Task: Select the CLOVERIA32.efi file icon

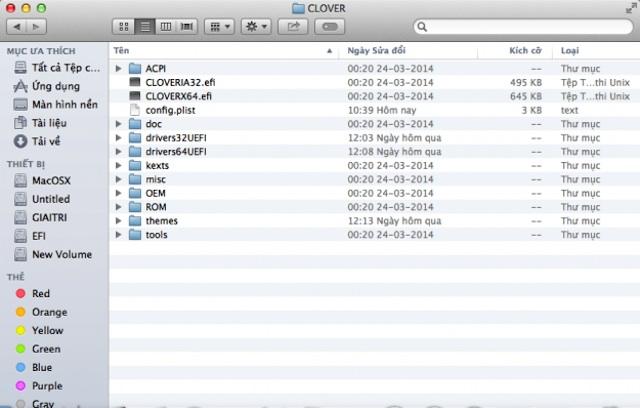Action: [x=135, y=82]
